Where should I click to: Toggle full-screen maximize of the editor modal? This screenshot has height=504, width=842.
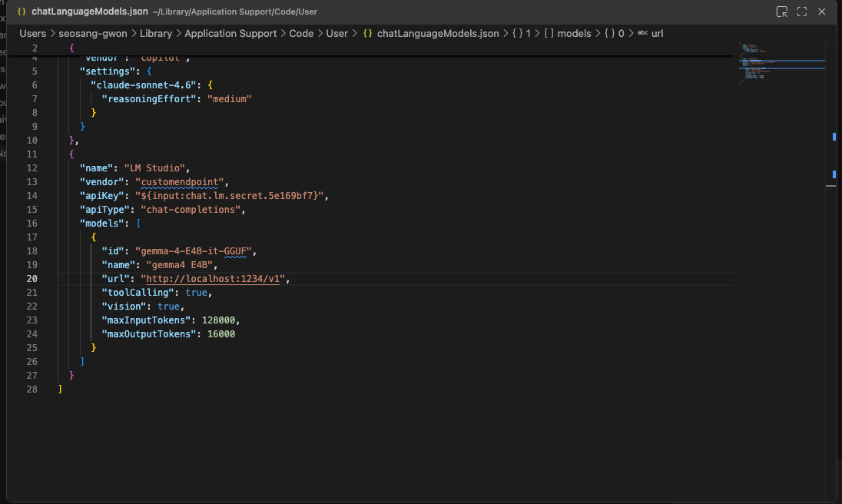pos(802,12)
